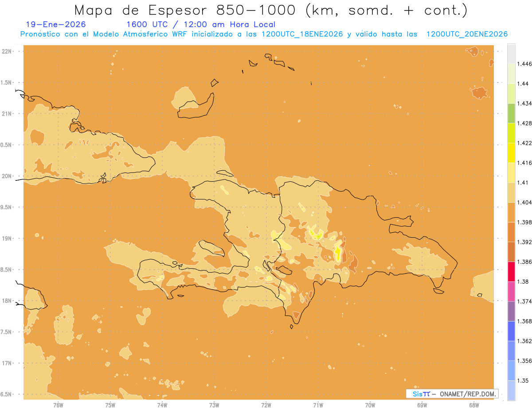Screen dimensions: 532x411
Task: Click the '18N' latitude label
Action: pos(7,301)
